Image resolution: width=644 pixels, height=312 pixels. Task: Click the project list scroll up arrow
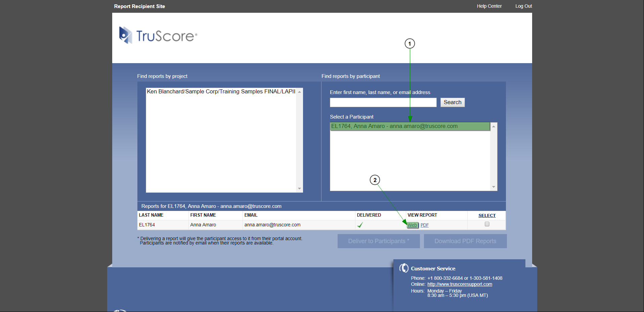[x=299, y=92]
